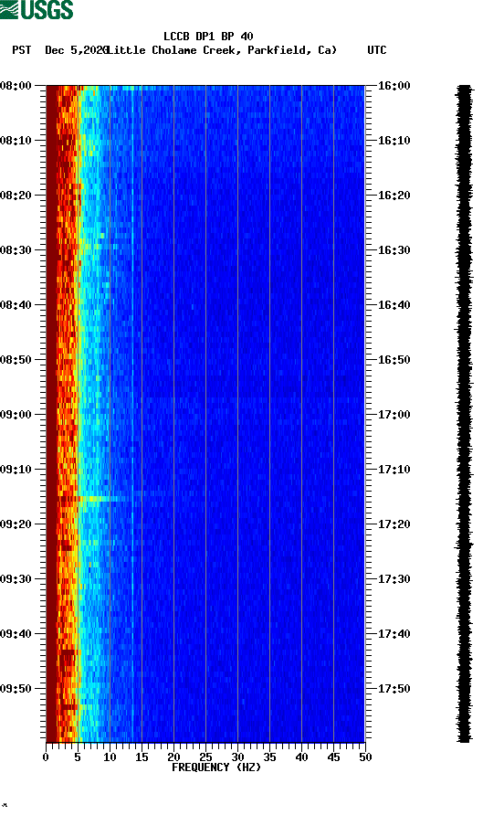Screen dimensions: 504x815
Task: Select the title text 'LCCB DP1 BP 40'
Action: 208,37
